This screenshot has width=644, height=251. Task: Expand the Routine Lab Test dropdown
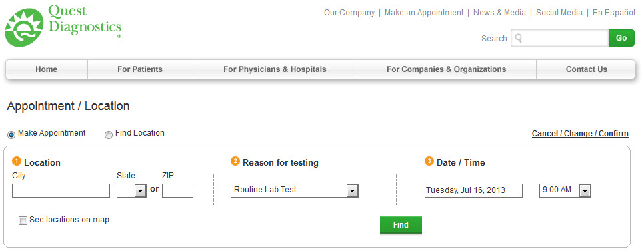coord(295,190)
